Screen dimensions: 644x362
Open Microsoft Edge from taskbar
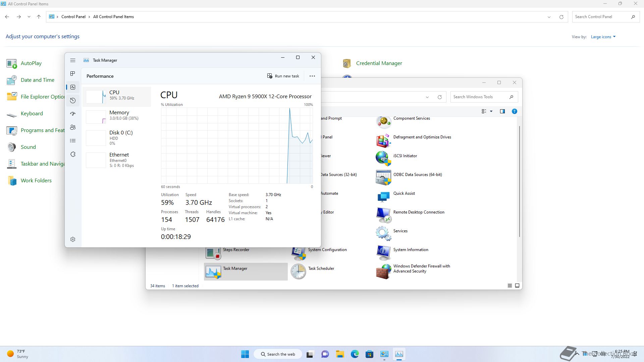355,354
